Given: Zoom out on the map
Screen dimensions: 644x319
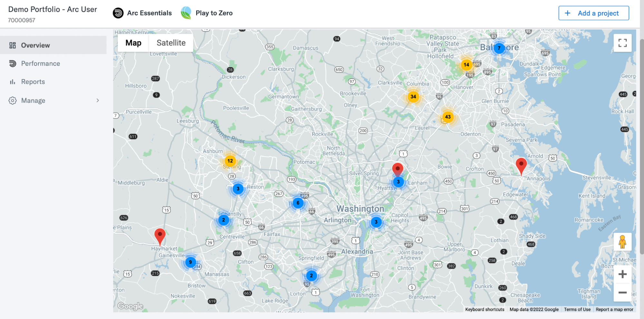Looking at the screenshot, I should (x=622, y=293).
